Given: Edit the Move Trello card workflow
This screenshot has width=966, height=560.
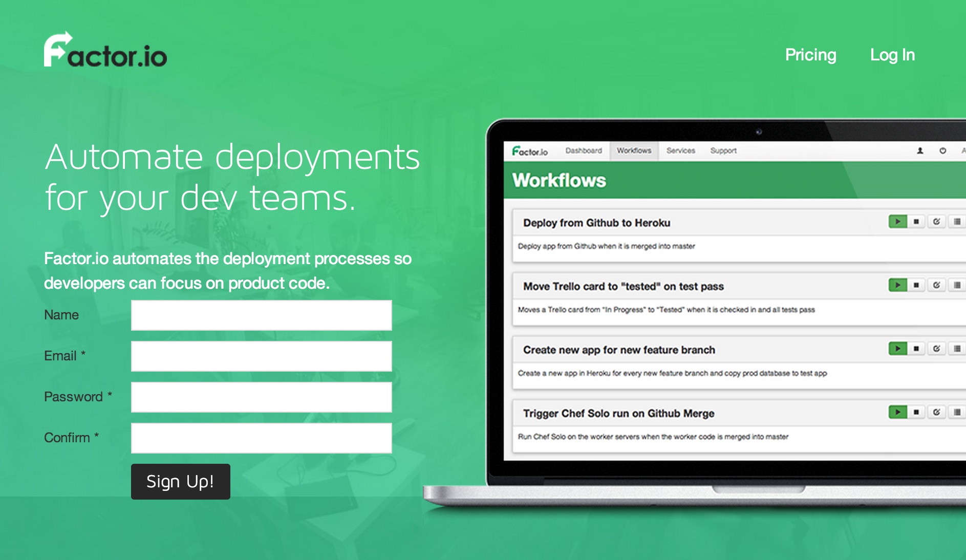Looking at the screenshot, I should [936, 285].
